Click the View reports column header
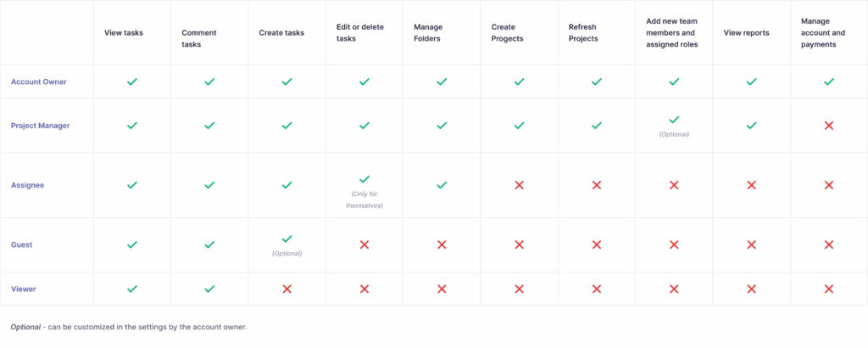Viewport: 868px width, 348px height. click(745, 32)
